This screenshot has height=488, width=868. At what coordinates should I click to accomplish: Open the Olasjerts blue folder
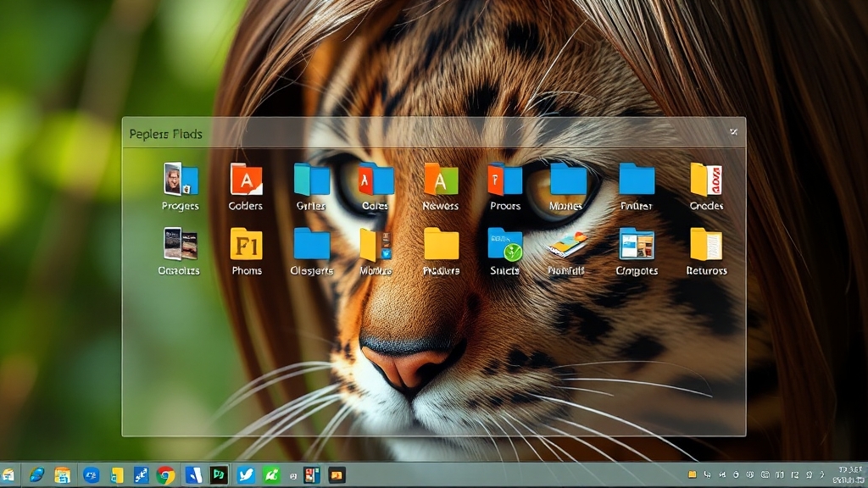click(x=311, y=244)
